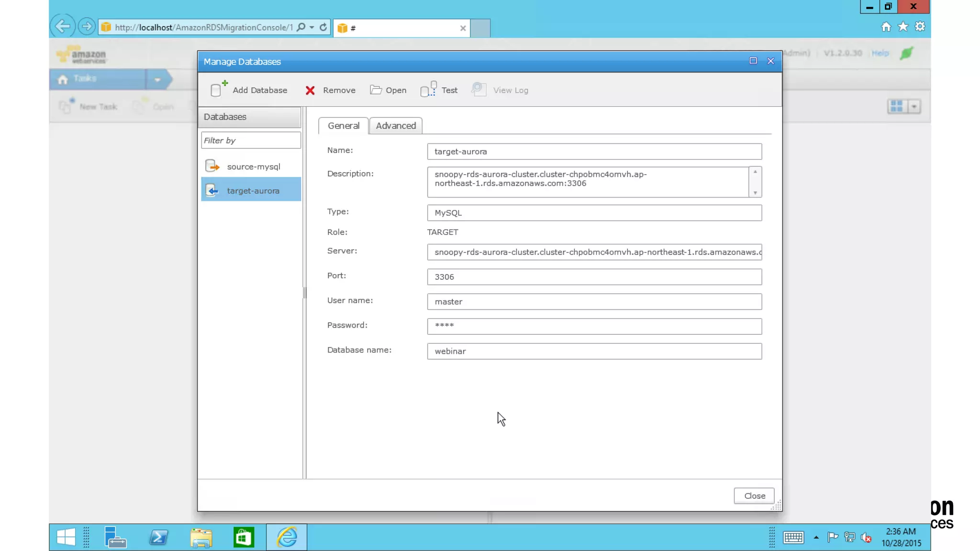Screen dimensions: 980x551
Task: Click the Database name field
Action: [x=594, y=351]
